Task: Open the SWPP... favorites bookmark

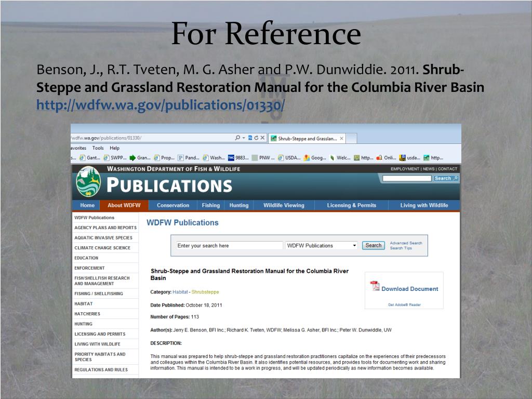Action: (x=115, y=158)
